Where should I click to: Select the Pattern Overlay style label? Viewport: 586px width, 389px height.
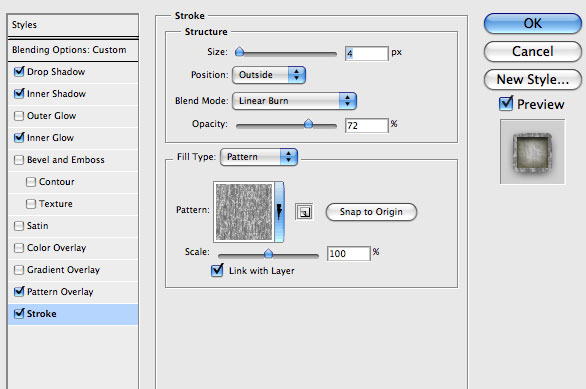[60, 292]
